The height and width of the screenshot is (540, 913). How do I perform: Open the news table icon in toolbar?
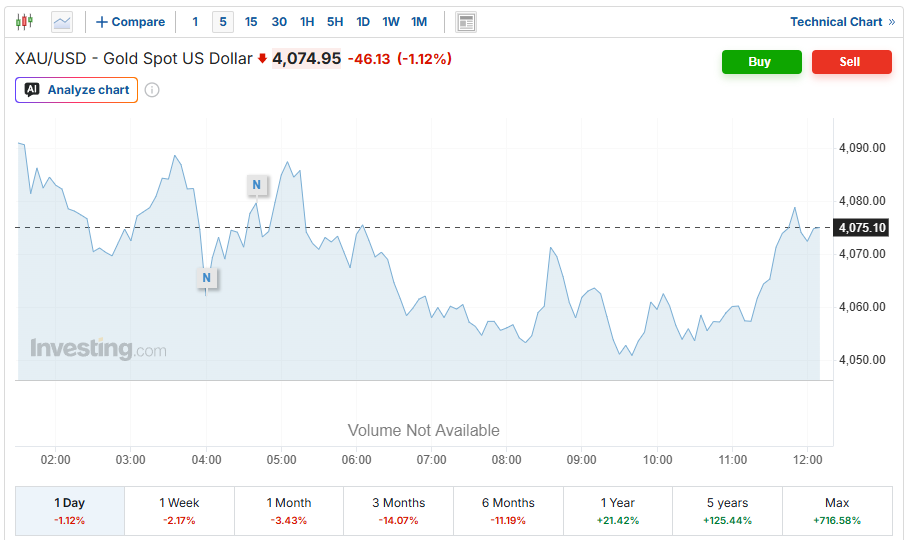click(x=466, y=22)
